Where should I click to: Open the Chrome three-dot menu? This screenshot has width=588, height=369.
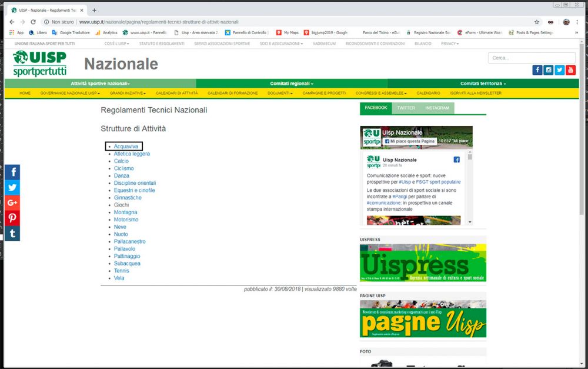577,22
